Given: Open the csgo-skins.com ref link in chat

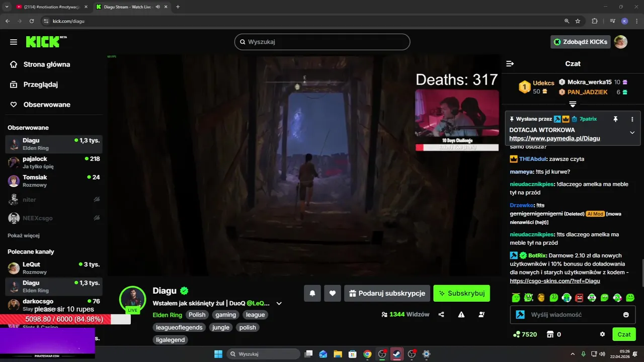Looking at the screenshot, I should [555, 281].
